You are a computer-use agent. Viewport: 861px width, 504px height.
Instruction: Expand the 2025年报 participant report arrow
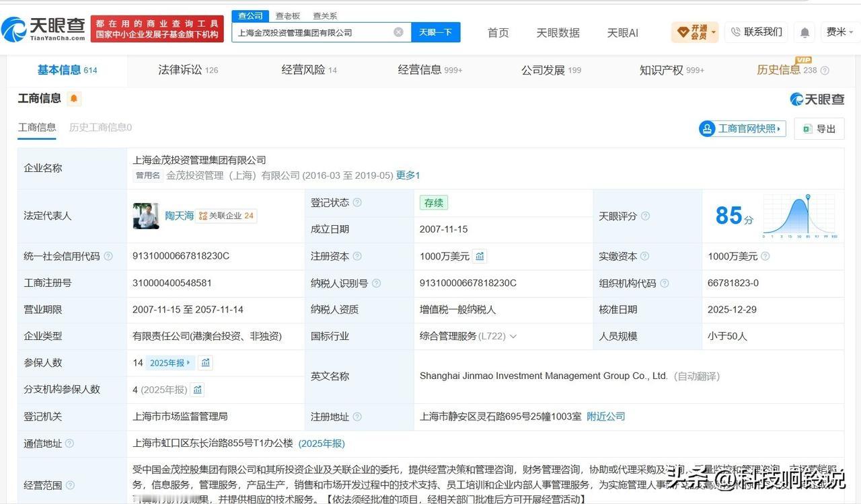click(x=171, y=363)
